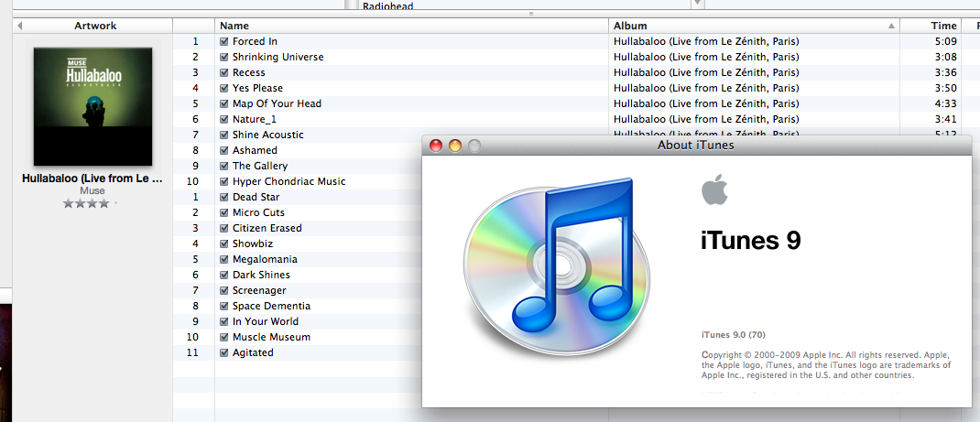Click the 3:50 time cell
The image size is (980, 422).
pyautogui.click(x=945, y=88)
